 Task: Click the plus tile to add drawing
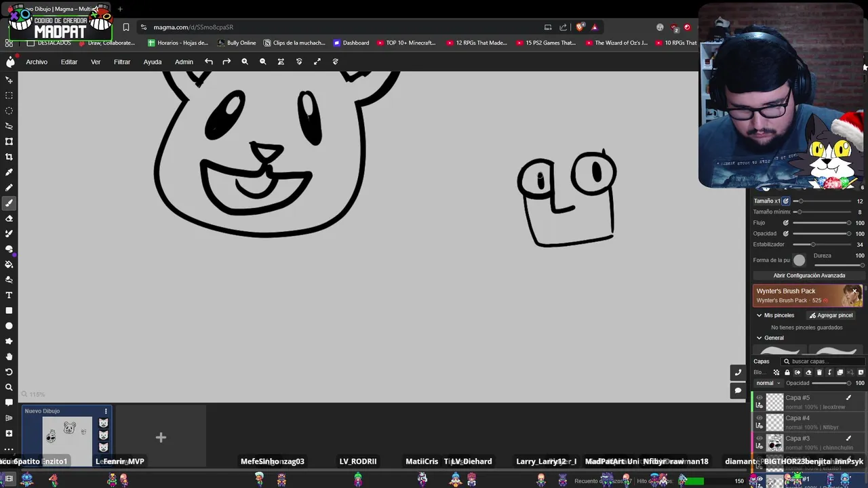point(161,437)
